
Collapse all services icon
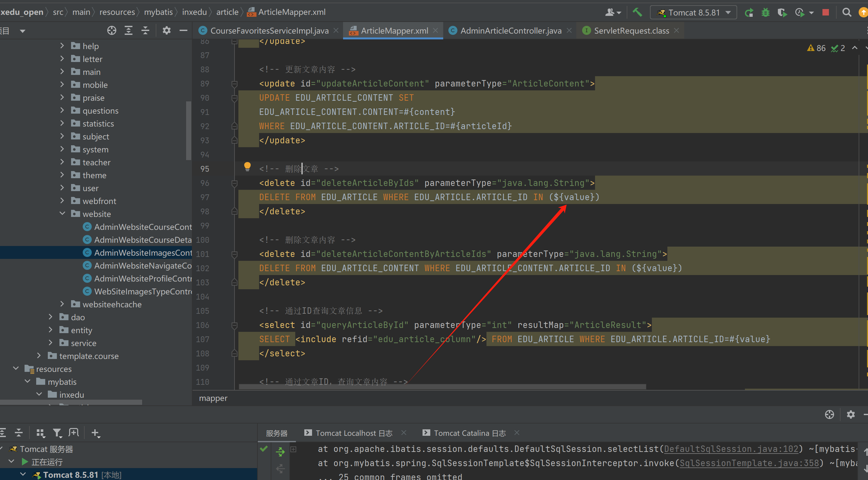point(19,433)
